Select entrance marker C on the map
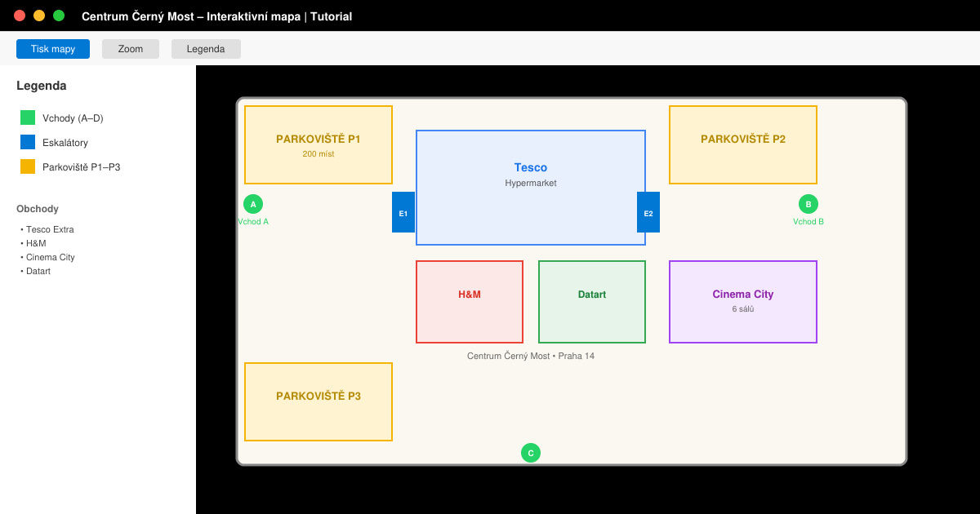This screenshot has height=514, width=980. click(531, 453)
